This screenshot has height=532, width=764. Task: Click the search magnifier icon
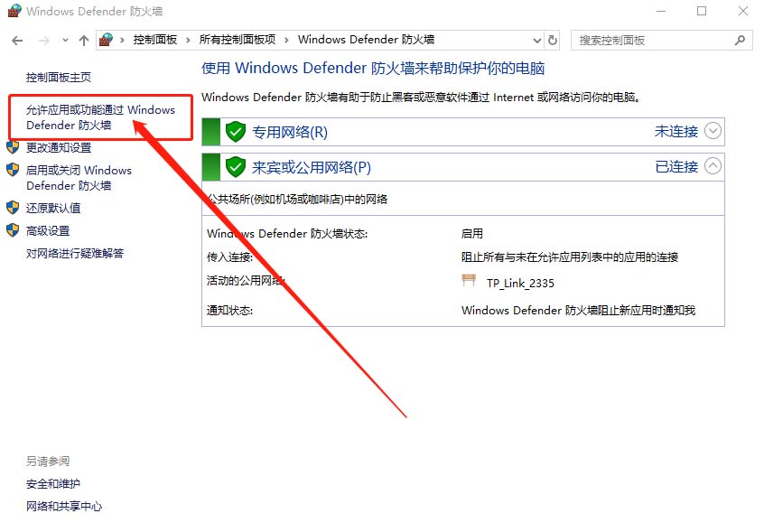pos(741,40)
